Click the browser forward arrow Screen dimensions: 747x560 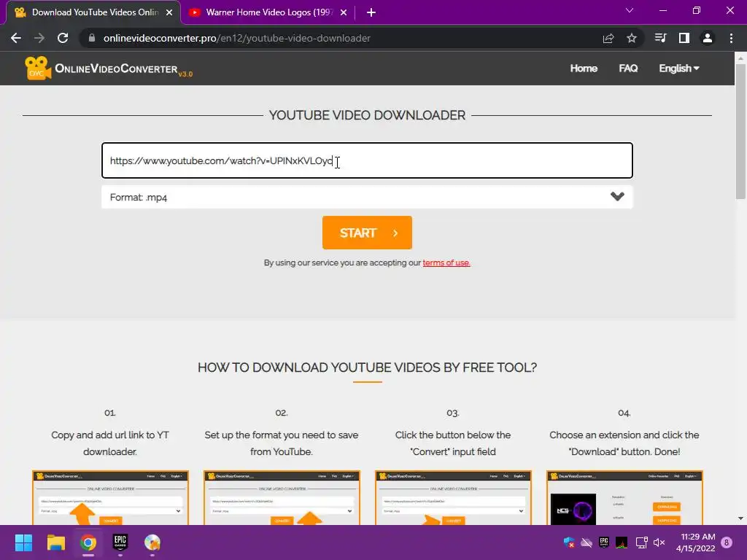pos(39,38)
